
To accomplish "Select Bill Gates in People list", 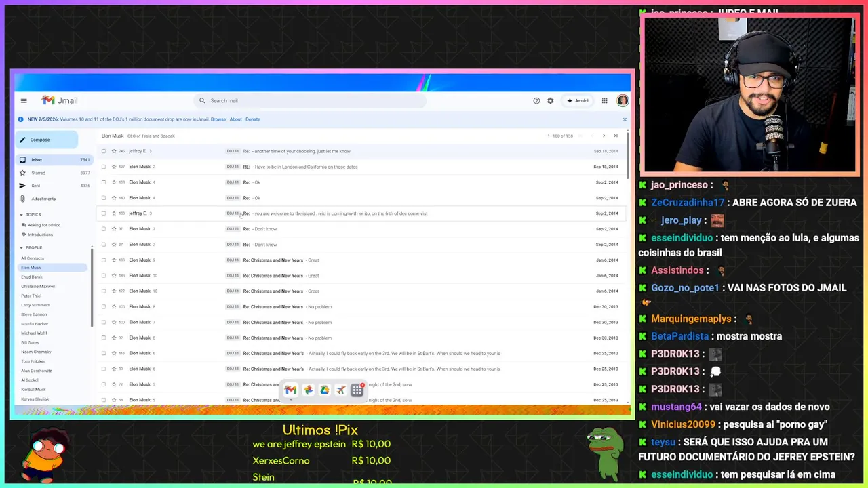I will (30, 343).
